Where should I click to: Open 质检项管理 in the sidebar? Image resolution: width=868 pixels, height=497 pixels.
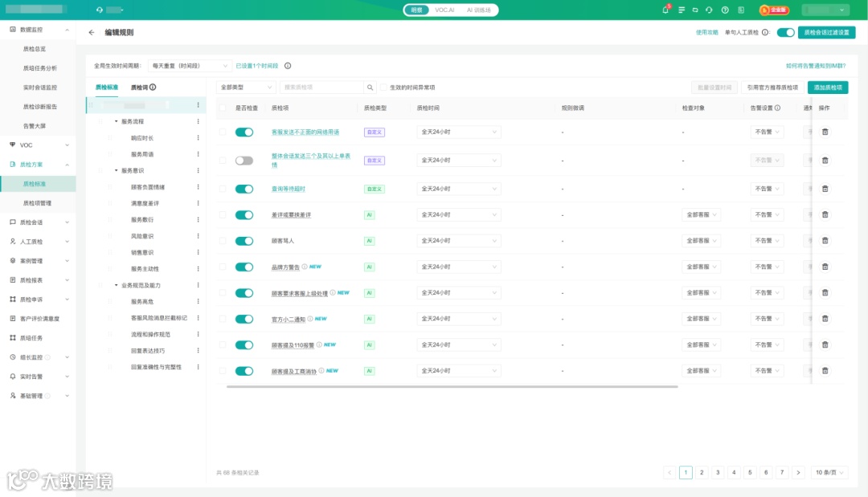[x=37, y=203]
